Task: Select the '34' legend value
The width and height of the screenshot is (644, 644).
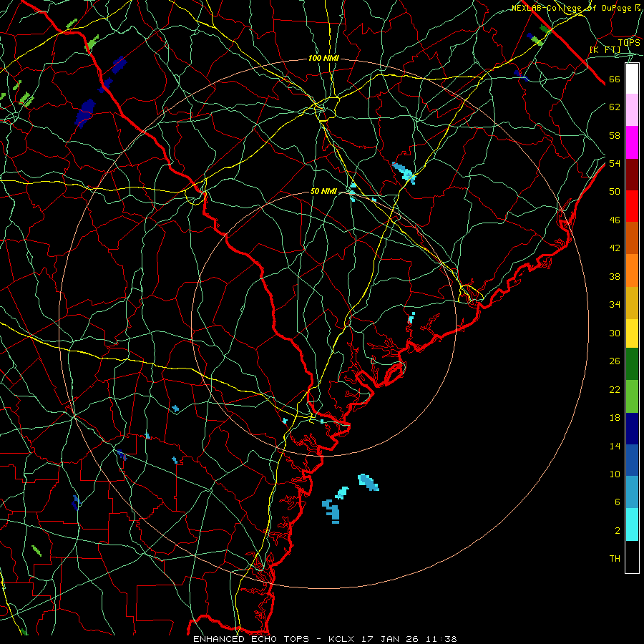Action: coord(615,305)
